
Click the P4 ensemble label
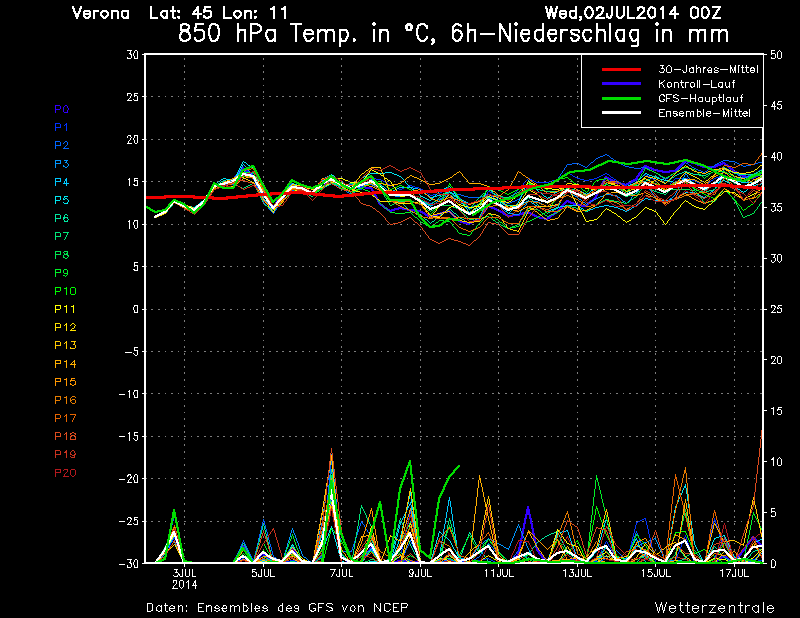click(62, 182)
